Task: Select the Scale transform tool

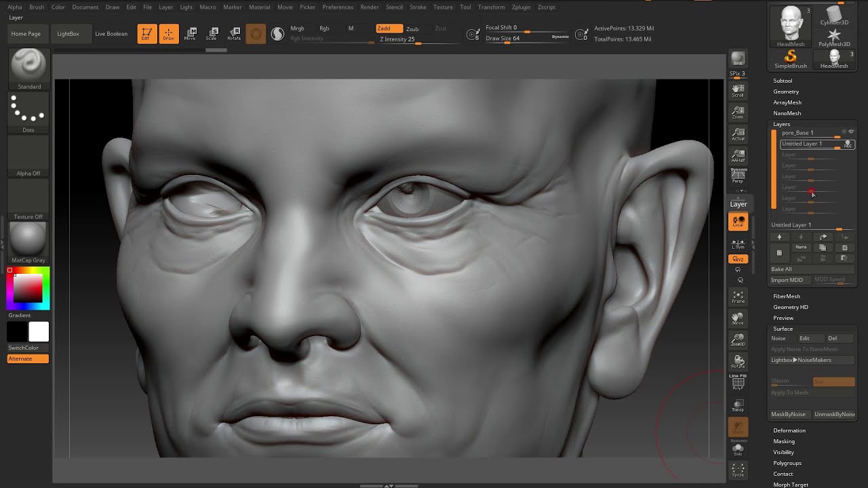Action: click(x=212, y=34)
